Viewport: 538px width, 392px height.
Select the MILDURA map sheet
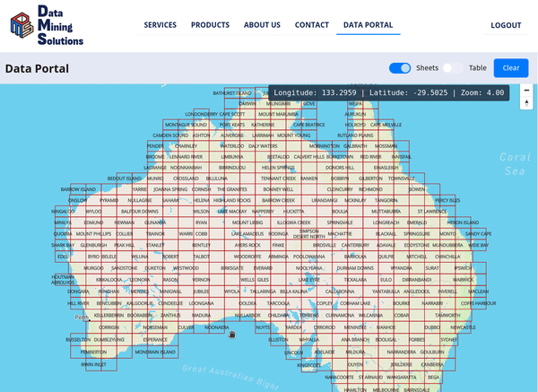pos(355,353)
